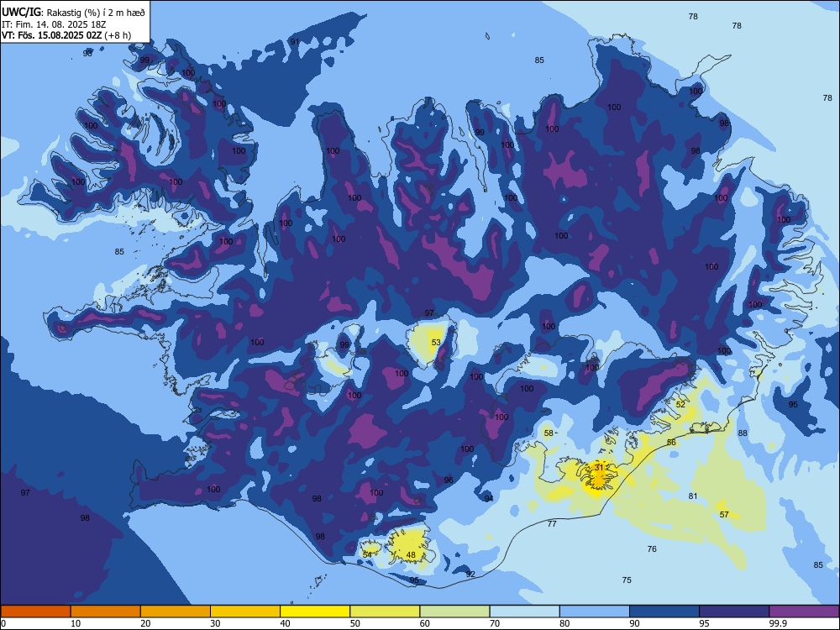Click the pale blue 70–80 legend swatch
The image size is (840, 630).
pos(524,612)
